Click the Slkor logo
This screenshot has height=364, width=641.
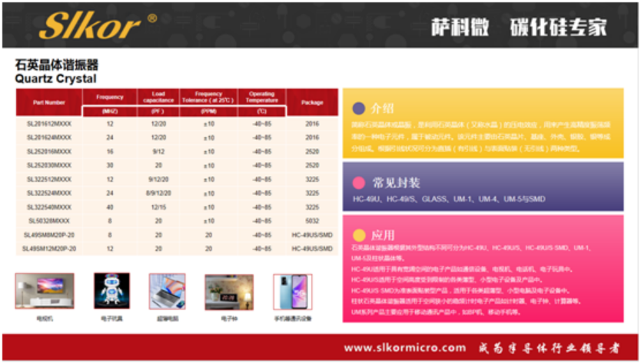(x=90, y=25)
